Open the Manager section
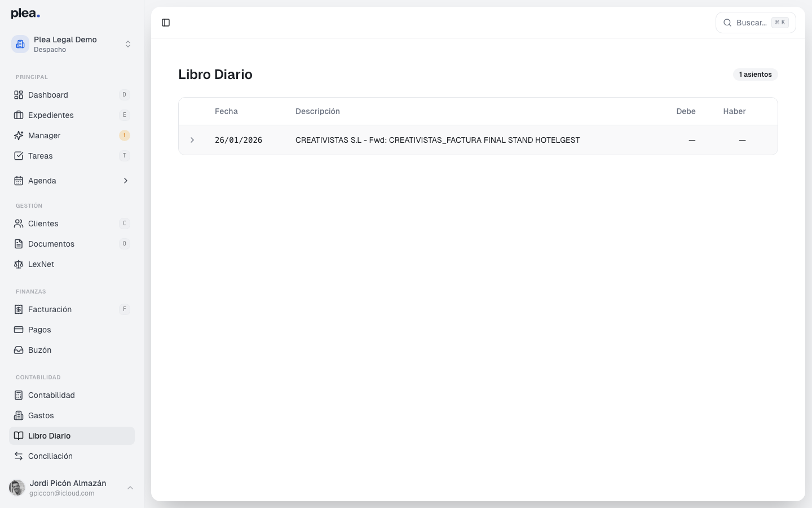 tap(72, 135)
